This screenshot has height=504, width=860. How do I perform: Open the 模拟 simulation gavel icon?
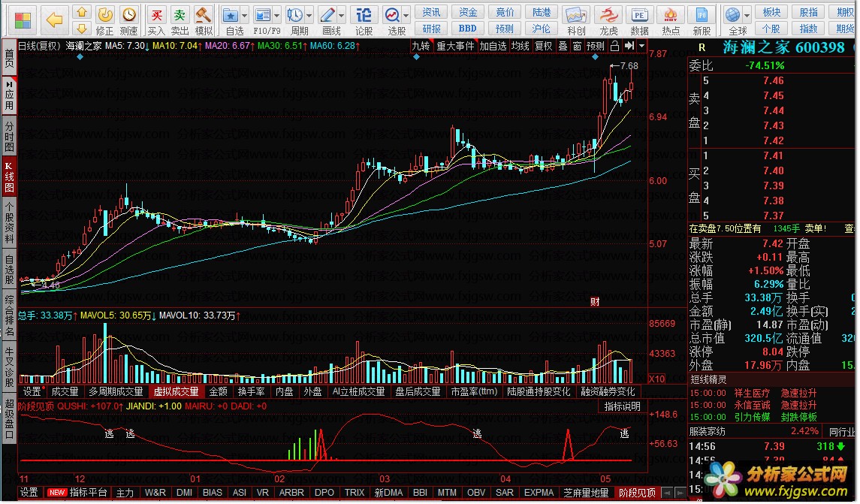pyautogui.click(x=204, y=20)
